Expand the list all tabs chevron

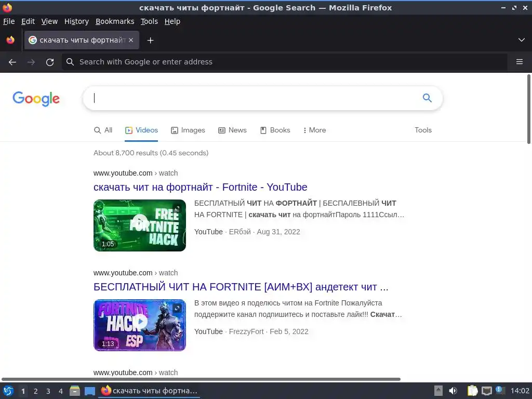click(522, 40)
